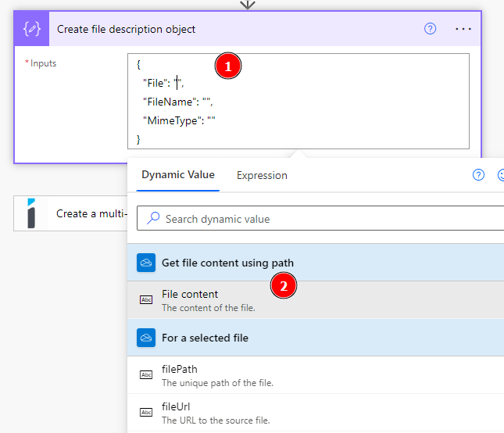Image resolution: width=504 pixels, height=433 pixels.
Task: Switch to the Expression tab
Action: [x=262, y=175]
